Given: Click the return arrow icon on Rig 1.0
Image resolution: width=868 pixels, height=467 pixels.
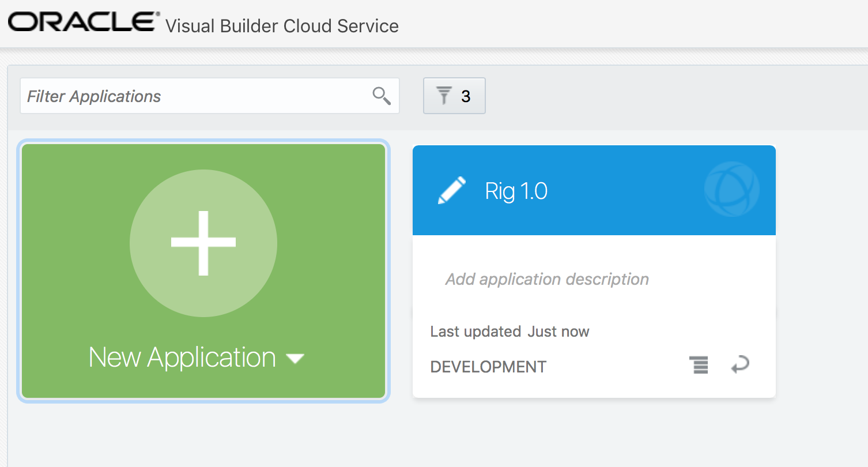Looking at the screenshot, I should 740,365.
